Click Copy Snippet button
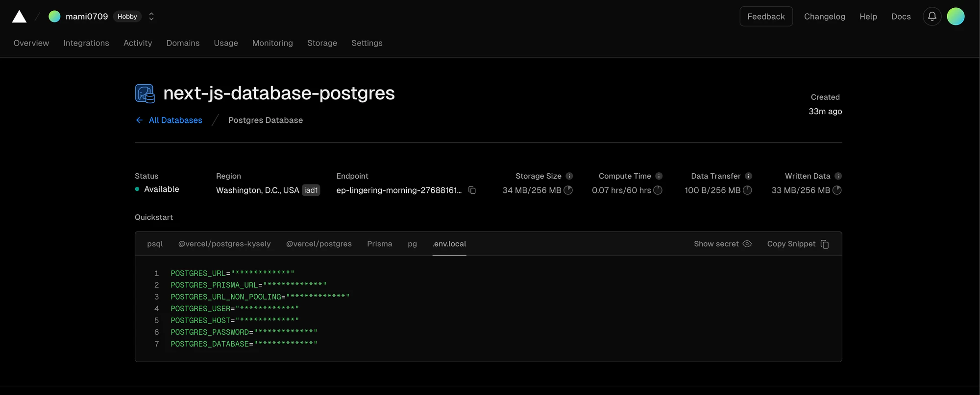 click(x=798, y=244)
